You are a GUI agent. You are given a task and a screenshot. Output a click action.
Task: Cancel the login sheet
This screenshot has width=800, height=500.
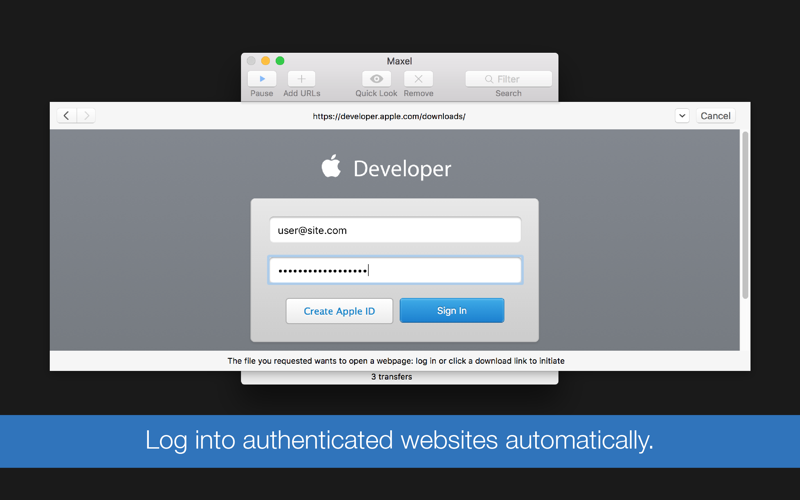coord(715,116)
